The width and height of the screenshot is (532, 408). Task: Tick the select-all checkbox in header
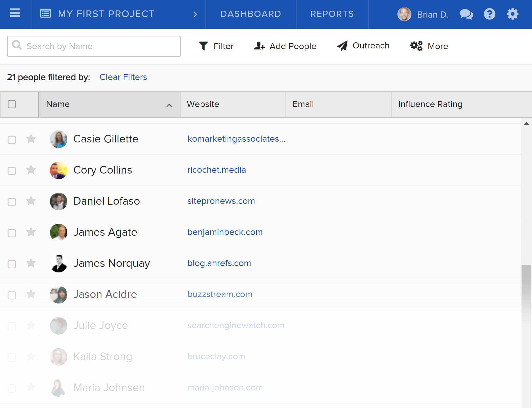[12, 104]
